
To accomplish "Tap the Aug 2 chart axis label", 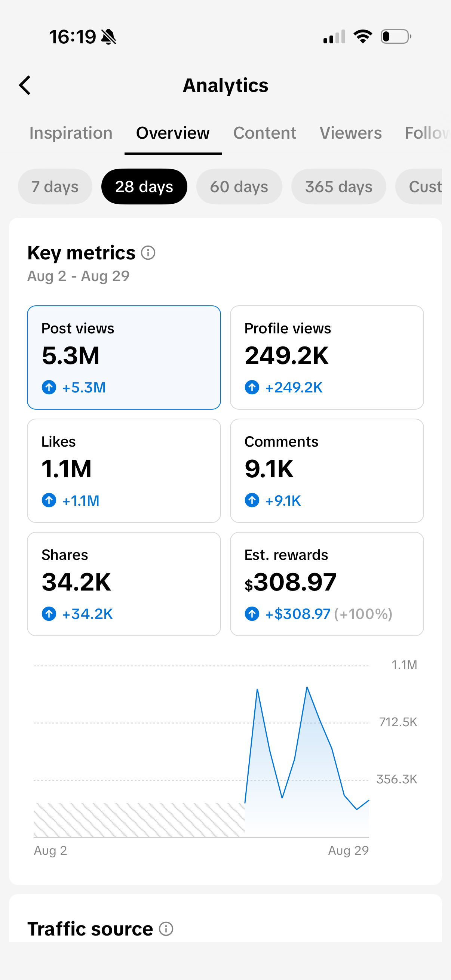I will (50, 850).
